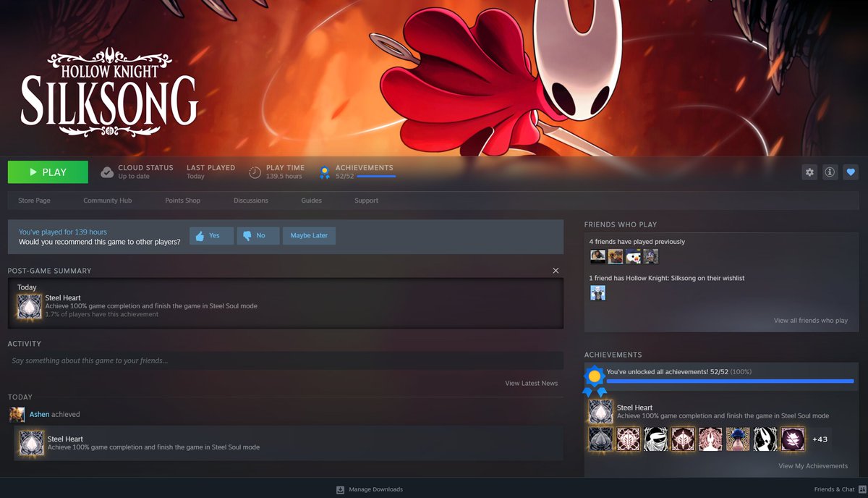868x498 pixels.
Task: Click the Maybe Later button
Action: (x=309, y=236)
